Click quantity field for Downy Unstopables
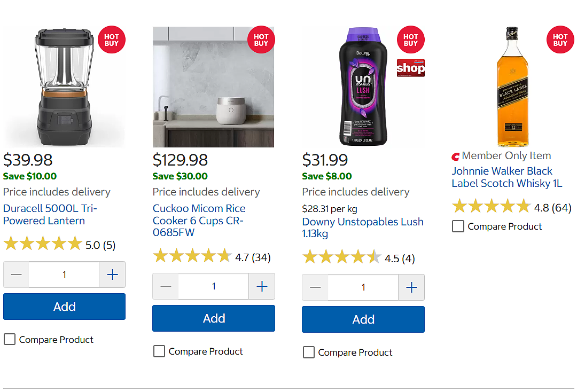Image resolution: width=577 pixels, height=392 pixels. [363, 287]
